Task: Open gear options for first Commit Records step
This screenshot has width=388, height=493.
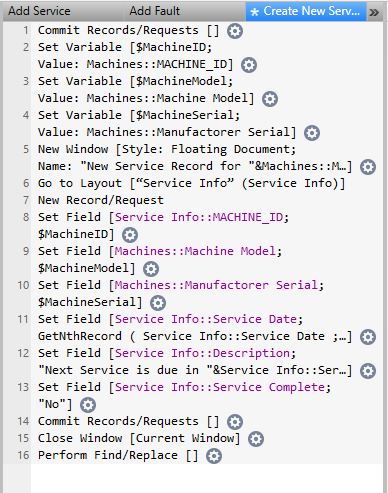Action: pos(235,31)
